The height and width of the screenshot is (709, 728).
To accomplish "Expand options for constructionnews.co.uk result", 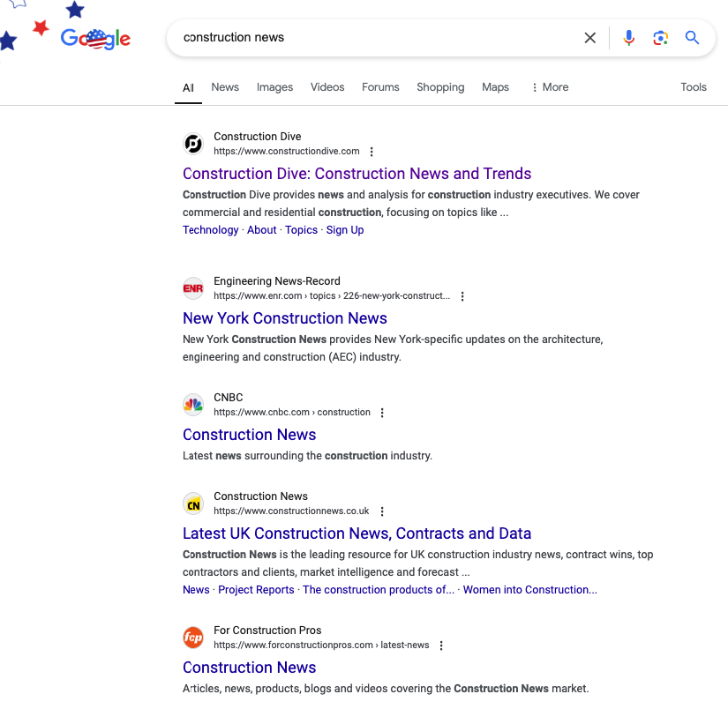I will (382, 511).
